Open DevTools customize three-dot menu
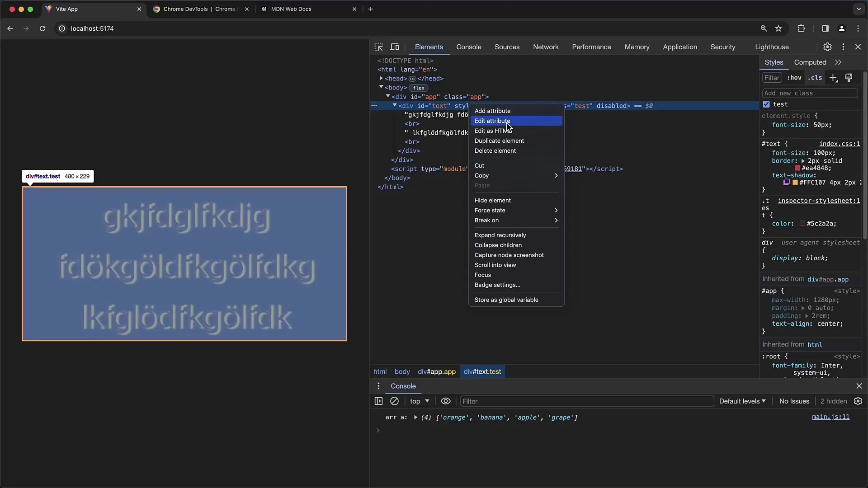Image resolution: width=868 pixels, height=488 pixels. tap(843, 47)
